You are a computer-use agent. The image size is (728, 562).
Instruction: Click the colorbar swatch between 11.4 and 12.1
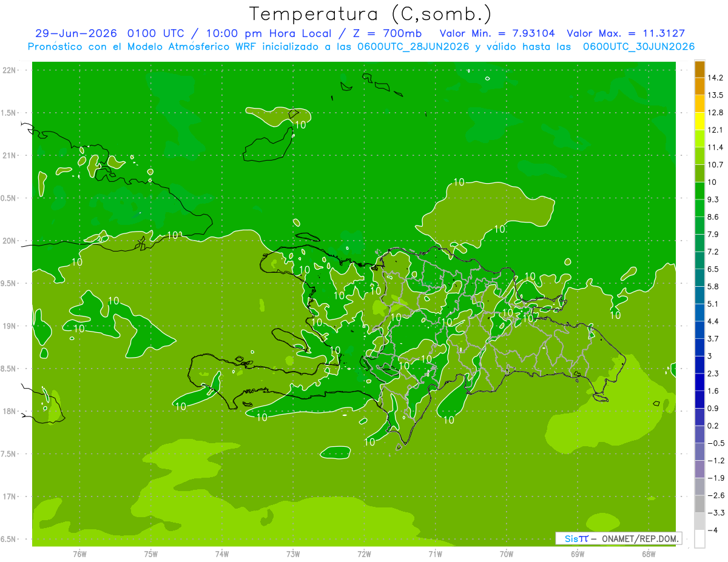pos(699,139)
